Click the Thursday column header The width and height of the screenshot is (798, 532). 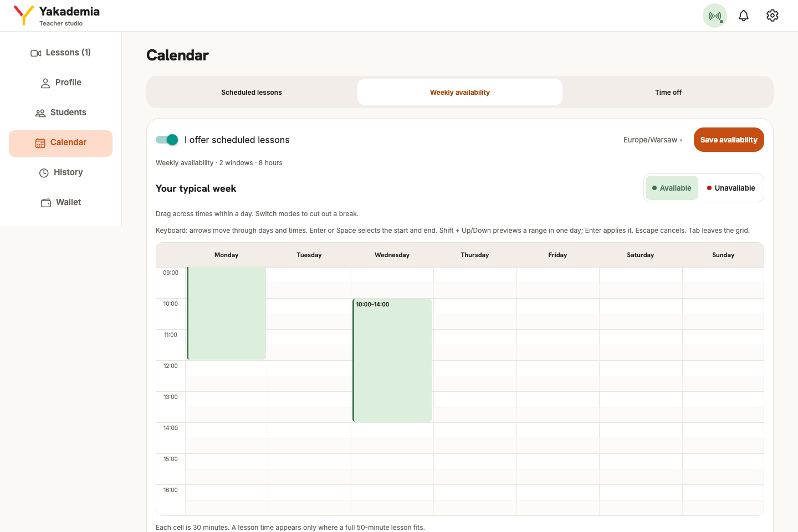pyautogui.click(x=475, y=255)
